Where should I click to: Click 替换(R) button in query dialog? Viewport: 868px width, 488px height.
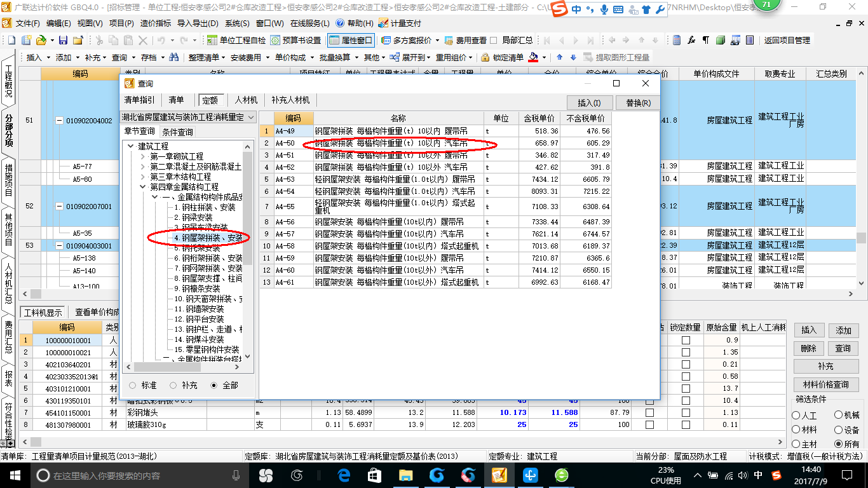[638, 103]
